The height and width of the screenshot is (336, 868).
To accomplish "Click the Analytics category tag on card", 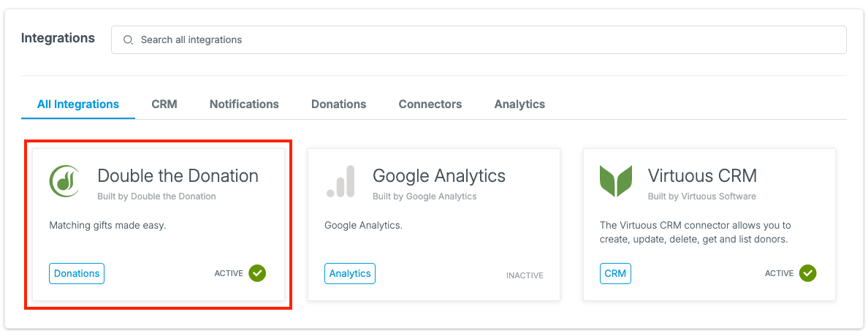I will pos(350,273).
